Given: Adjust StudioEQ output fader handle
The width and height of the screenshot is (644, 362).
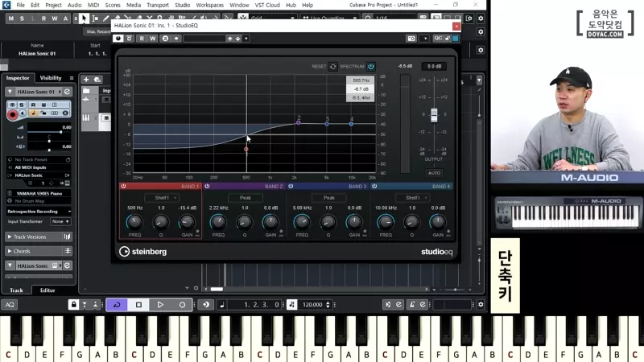Looking at the screenshot, I should [x=434, y=115].
